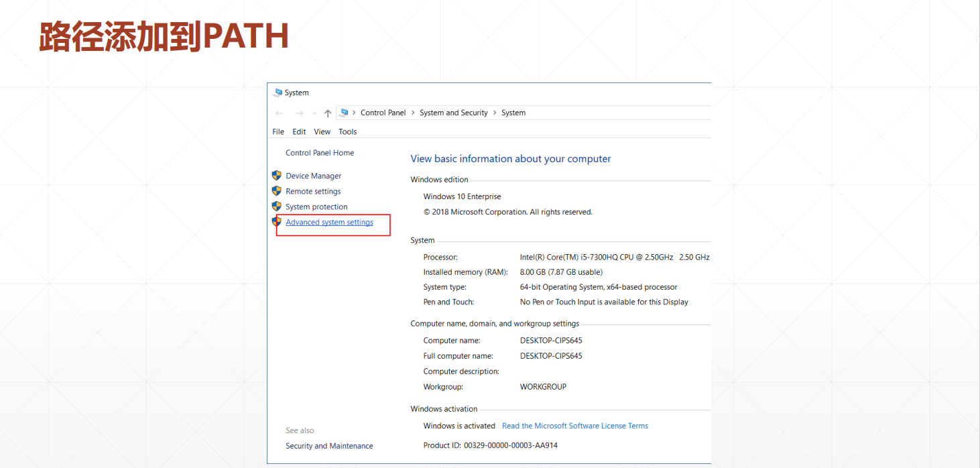Click shield icon beside System protection
The height and width of the screenshot is (468, 980).
[x=276, y=207]
